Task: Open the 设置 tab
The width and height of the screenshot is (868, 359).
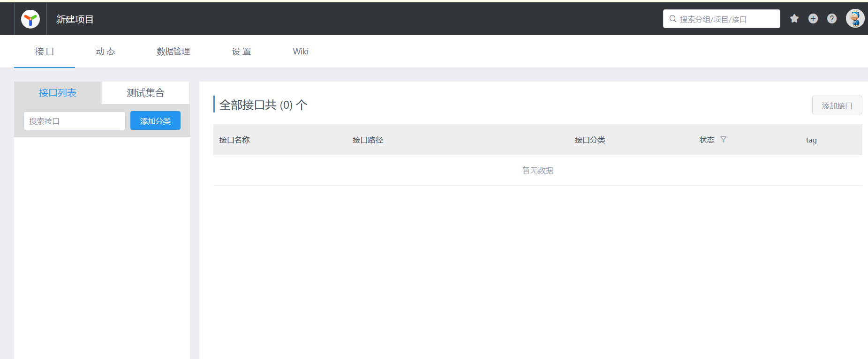Action: 242,52
